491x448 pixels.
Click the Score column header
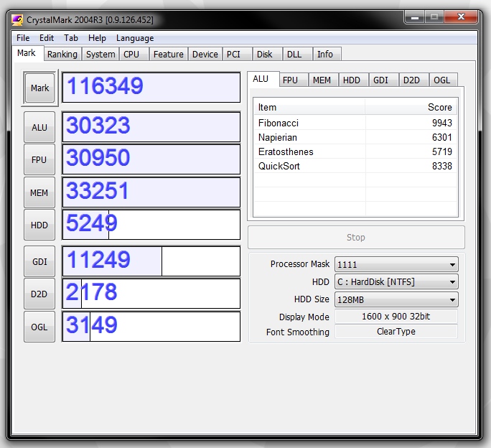pos(411,108)
